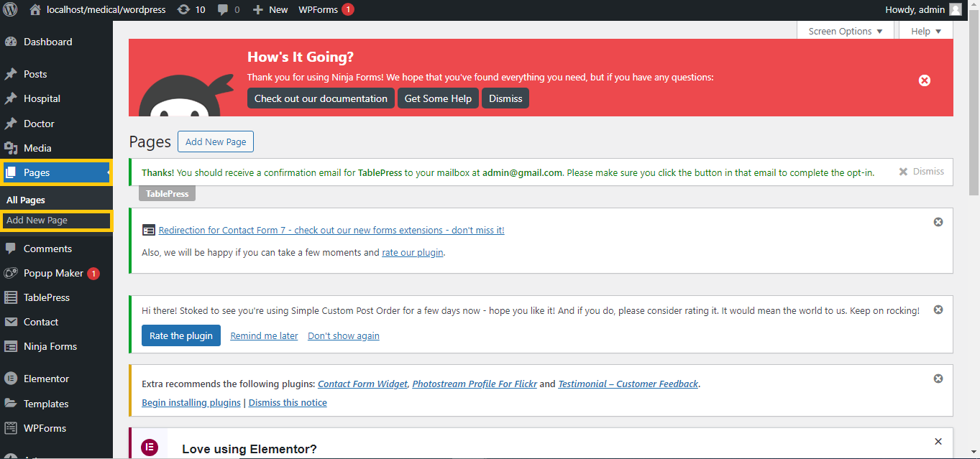Open admin user avatar icon
This screenshot has height=459, width=980.
(x=955, y=9)
